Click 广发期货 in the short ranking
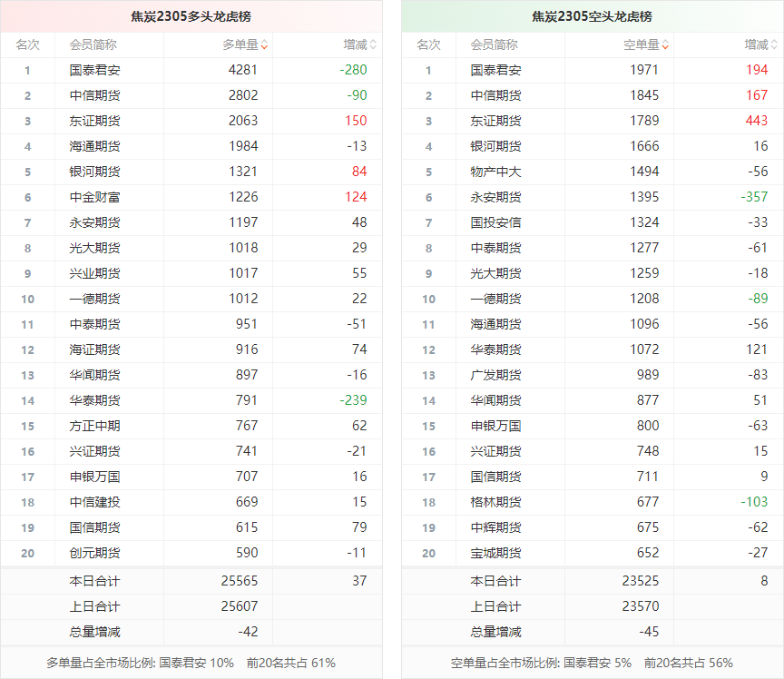Image resolution: width=784 pixels, height=679 pixels. click(495, 375)
